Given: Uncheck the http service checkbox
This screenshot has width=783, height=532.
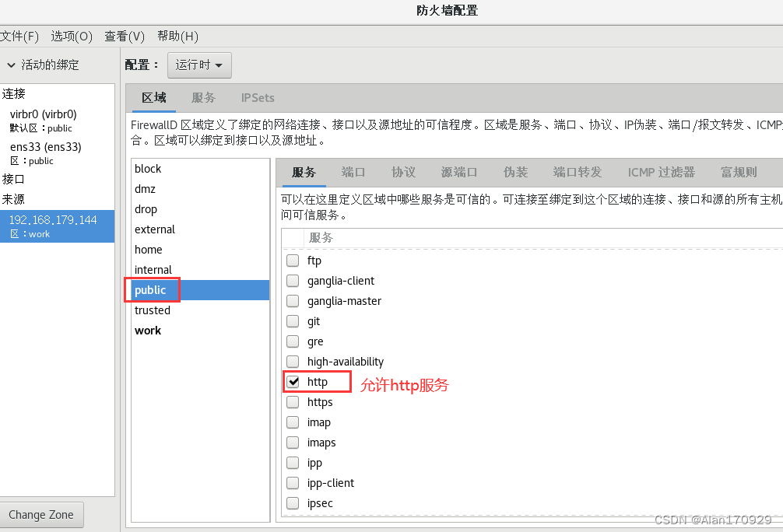Looking at the screenshot, I should [x=293, y=382].
